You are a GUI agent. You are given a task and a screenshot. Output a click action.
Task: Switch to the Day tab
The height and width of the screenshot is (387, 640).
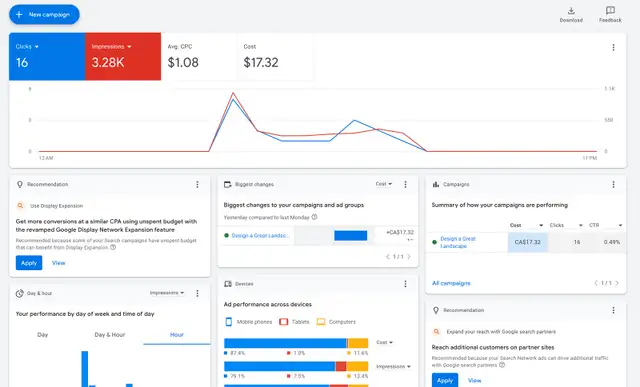tap(43, 335)
